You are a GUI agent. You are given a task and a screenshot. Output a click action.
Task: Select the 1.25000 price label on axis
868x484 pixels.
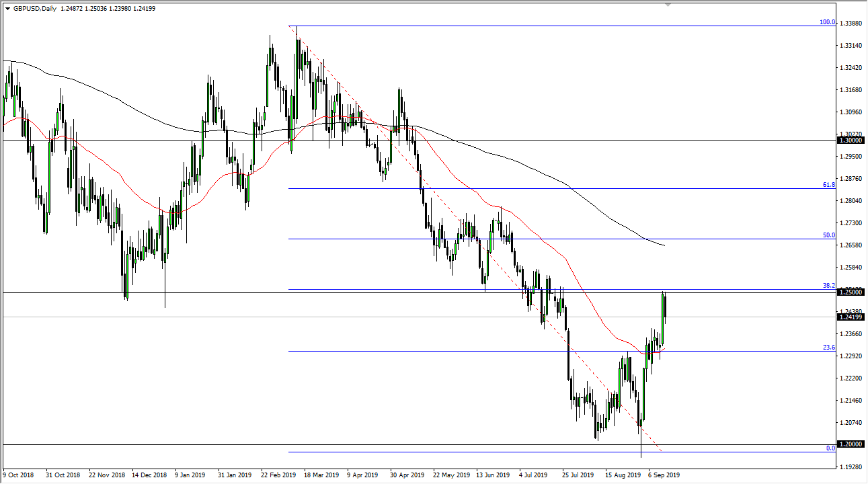[x=851, y=292]
